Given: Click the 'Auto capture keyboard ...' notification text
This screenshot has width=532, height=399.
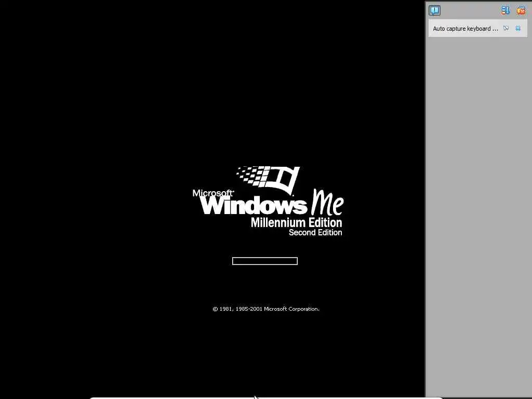Looking at the screenshot, I should pos(465,29).
